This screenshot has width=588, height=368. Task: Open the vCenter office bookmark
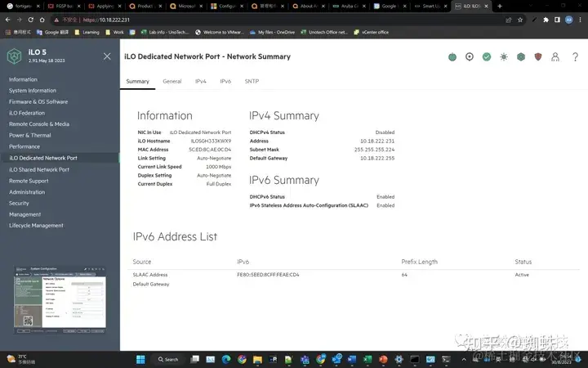(372, 32)
